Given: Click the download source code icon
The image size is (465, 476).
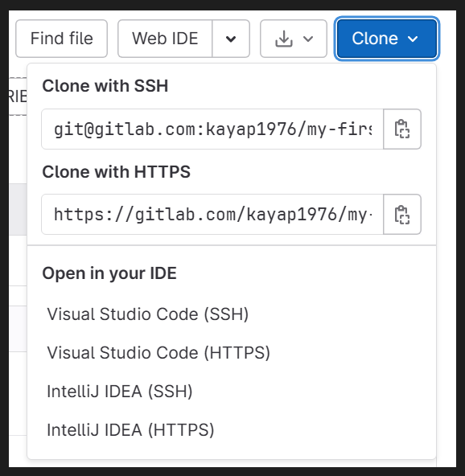Looking at the screenshot, I should [284, 39].
